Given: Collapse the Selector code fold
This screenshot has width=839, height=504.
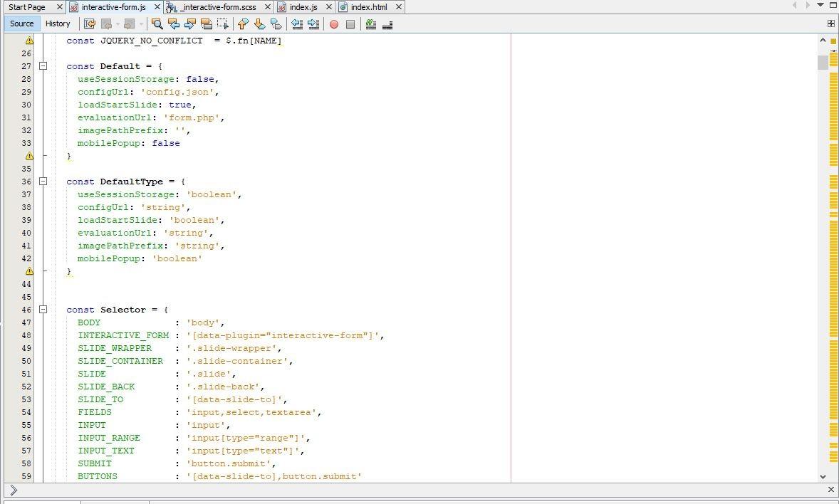Looking at the screenshot, I should point(43,310).
